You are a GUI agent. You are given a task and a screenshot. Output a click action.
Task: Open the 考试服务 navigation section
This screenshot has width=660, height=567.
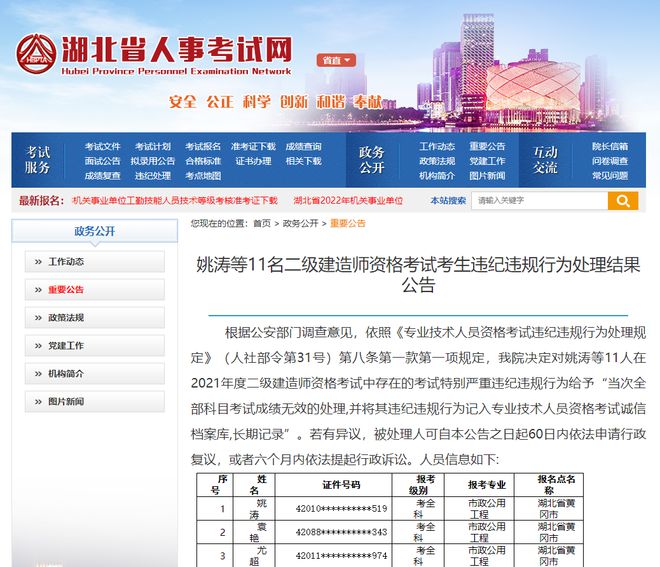coord(38,160)
